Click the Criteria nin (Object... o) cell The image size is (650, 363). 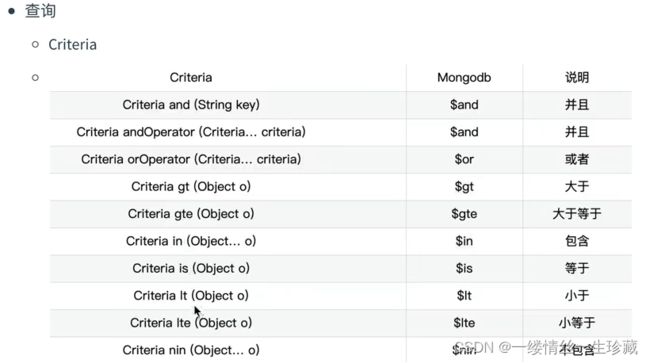click(191, 351)
